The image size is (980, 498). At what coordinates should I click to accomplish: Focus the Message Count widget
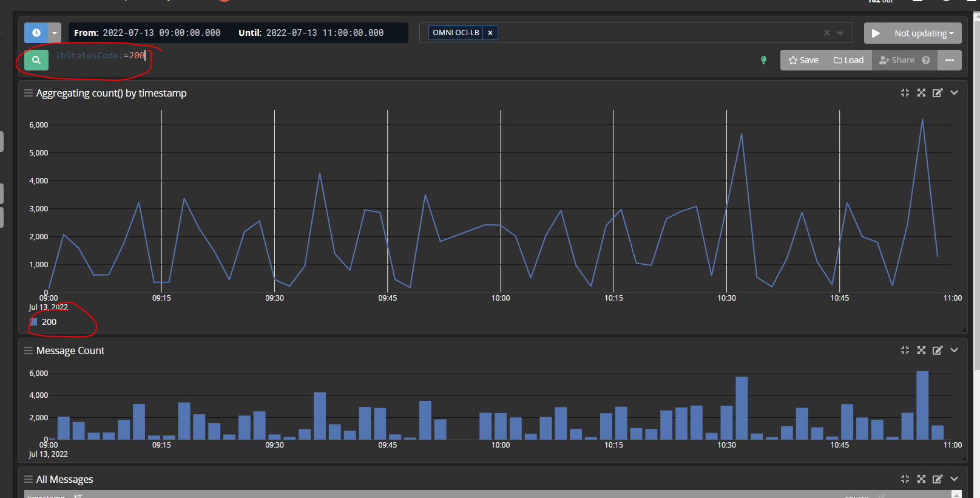coord(905,350)
